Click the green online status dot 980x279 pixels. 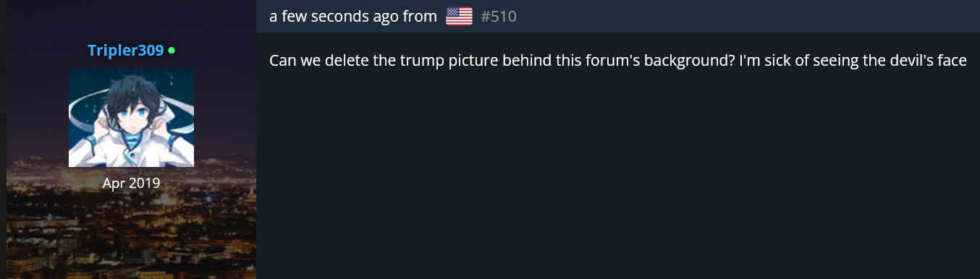pos(172,51)
